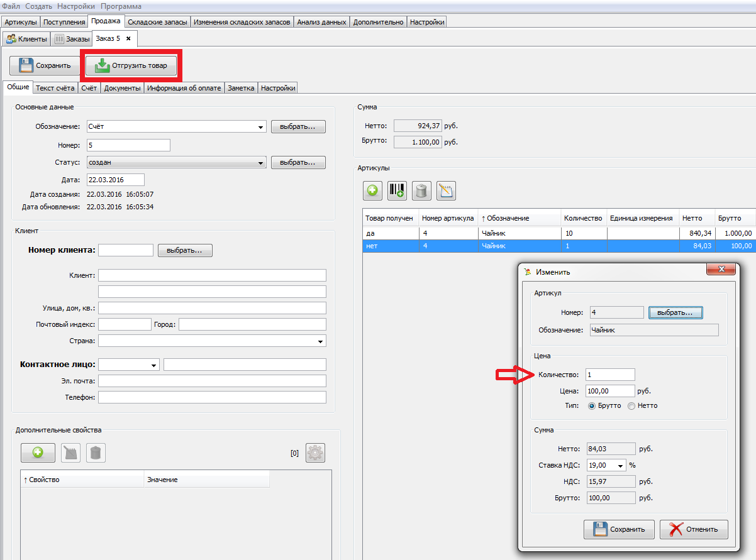
Task: Click the Отгрузить товар button
Action: 131,65
